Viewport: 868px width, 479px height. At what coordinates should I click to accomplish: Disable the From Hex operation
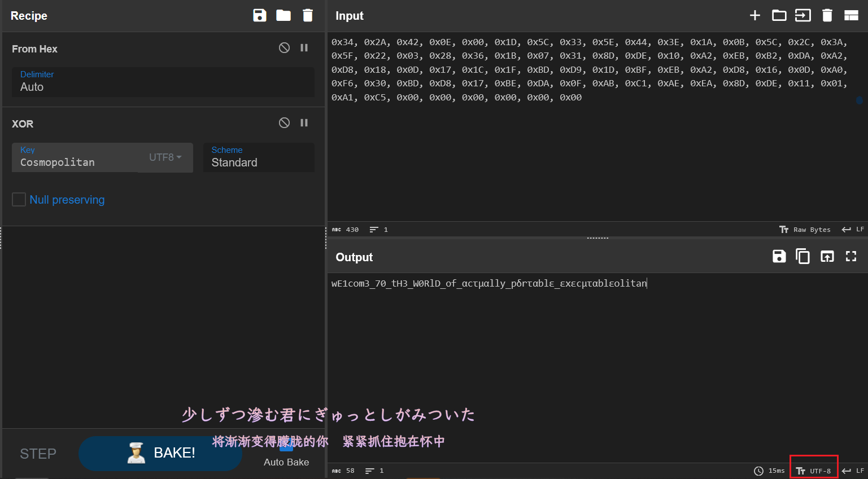285,48
